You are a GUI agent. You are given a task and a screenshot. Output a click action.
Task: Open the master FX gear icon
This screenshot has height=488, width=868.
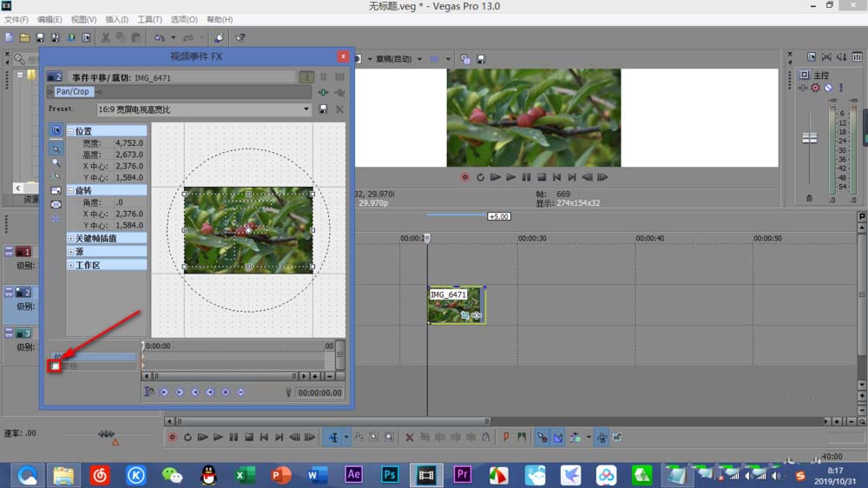coord(815,88)
